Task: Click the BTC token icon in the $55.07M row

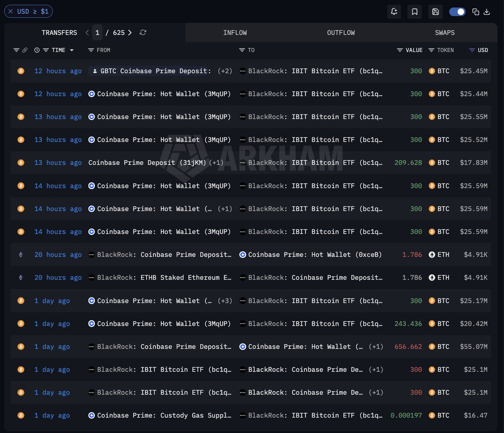Action: (x=431, y=347)
